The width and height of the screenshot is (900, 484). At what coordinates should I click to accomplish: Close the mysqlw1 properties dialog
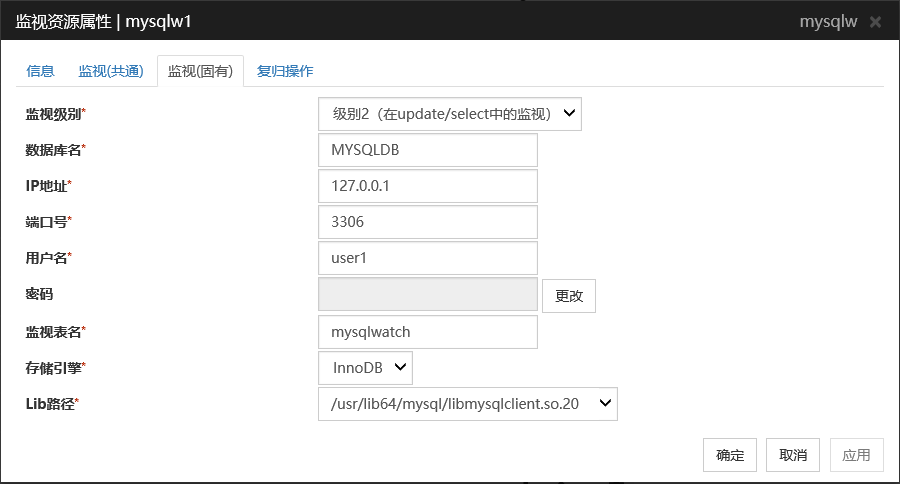pyautogui.click(x=875, y=21)
